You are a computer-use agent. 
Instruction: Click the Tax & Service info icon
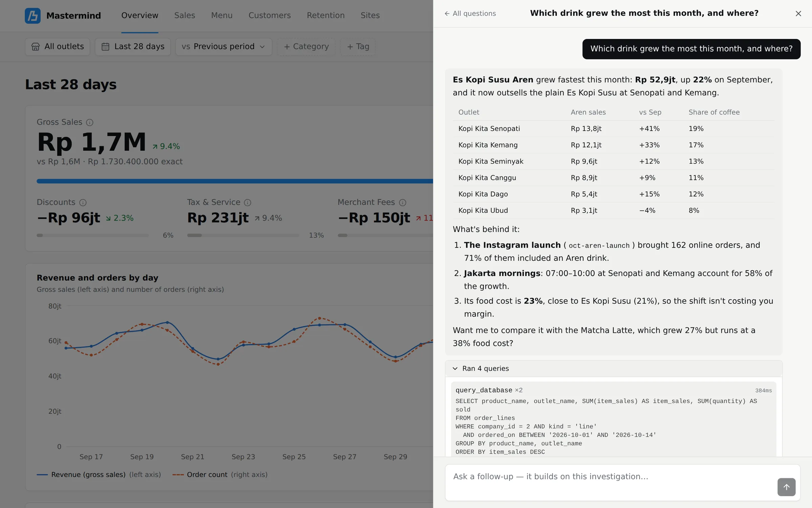(x=248, y=203)
